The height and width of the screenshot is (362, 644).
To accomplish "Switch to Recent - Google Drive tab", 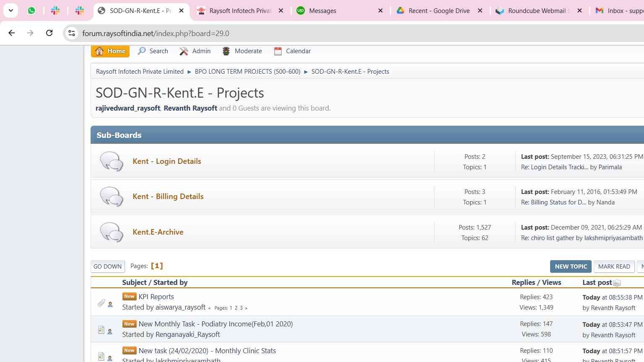I will point(439,11).
